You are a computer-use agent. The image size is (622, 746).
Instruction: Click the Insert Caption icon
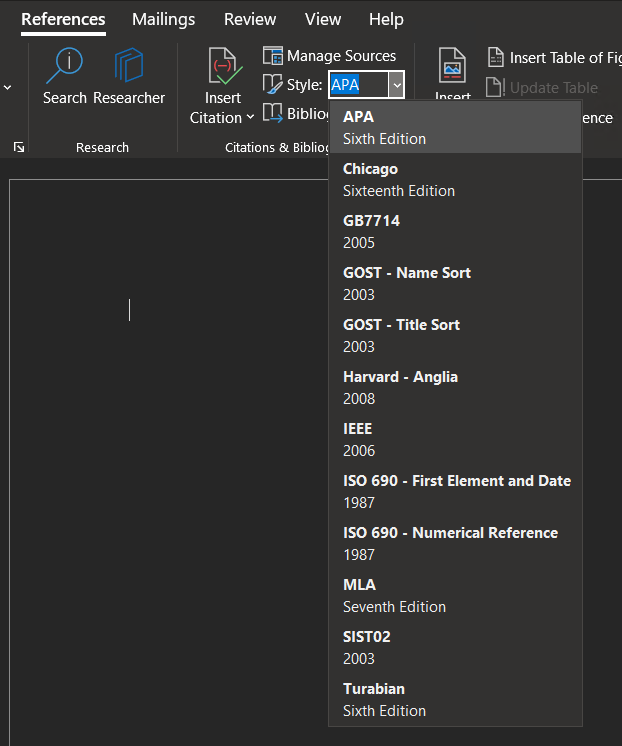tap(452, 66)
